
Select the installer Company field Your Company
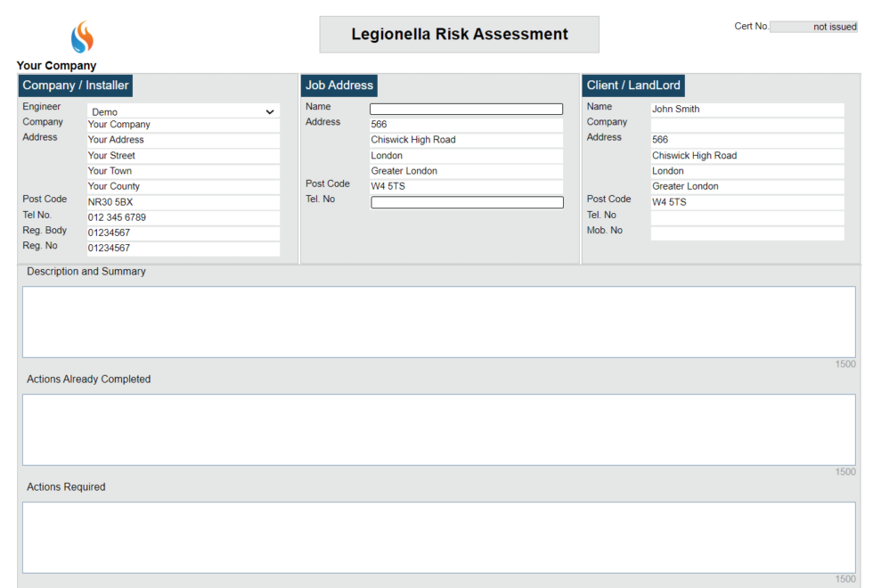[183, 124]
